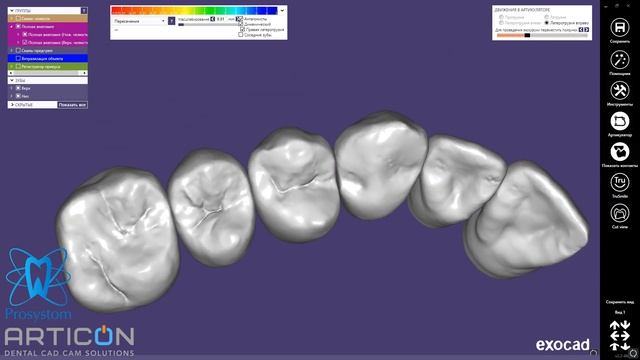Click the Save (Сохранить) floppy disk icon

620,27
